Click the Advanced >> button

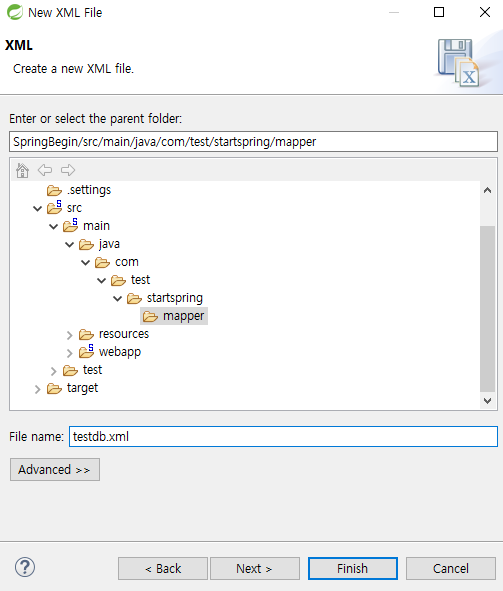click(55, 470)
